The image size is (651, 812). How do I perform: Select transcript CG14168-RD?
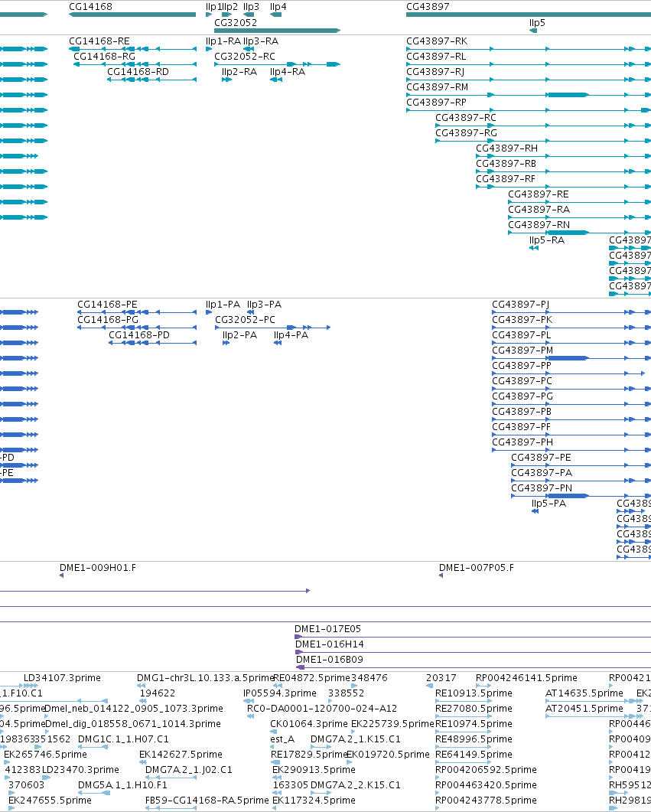(x=138, y=72)
